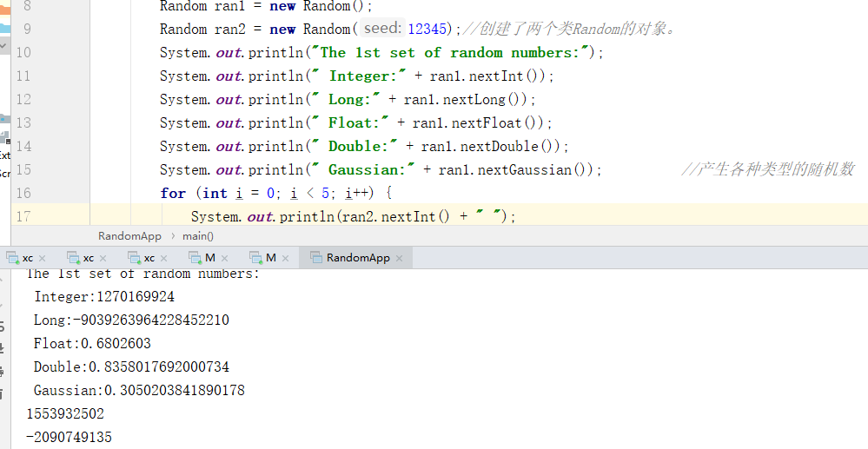Click console output 1553932502
Image resolution: width=868 pixels, height=449 pixels.
[x=65, y=413]
